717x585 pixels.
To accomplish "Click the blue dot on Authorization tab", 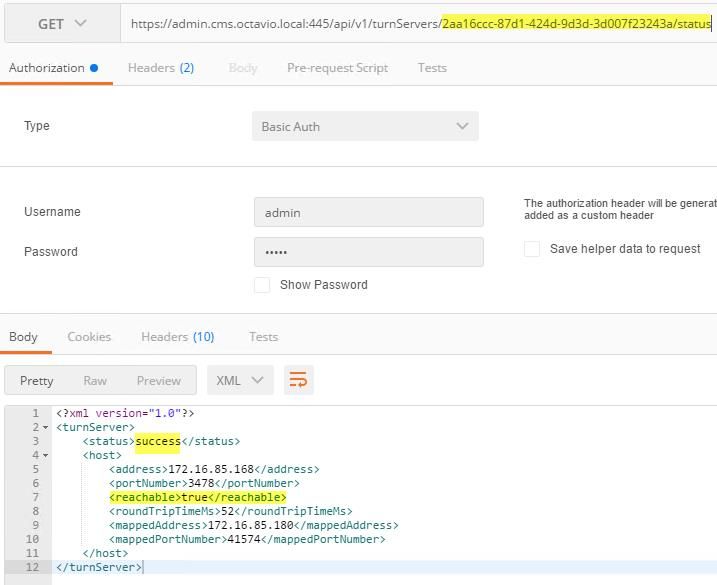I will coord(94,68).
